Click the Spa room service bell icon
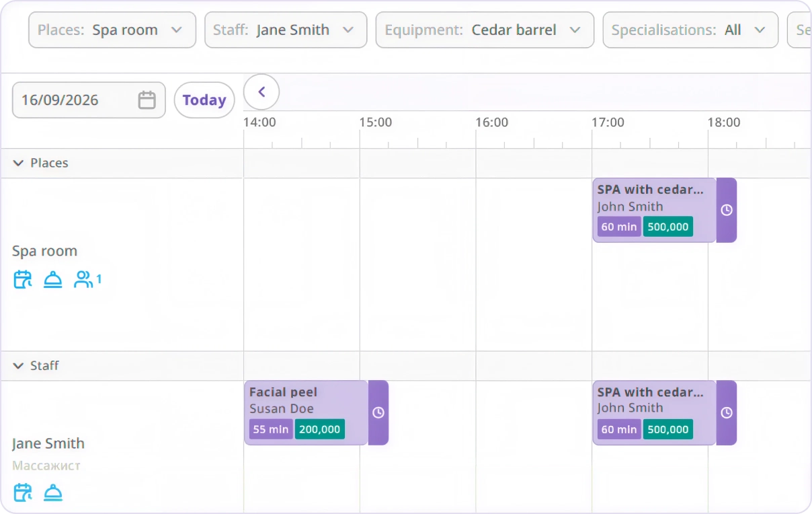Image resolution: width=812 pixels, height=514 pixels. coord(53,279)
